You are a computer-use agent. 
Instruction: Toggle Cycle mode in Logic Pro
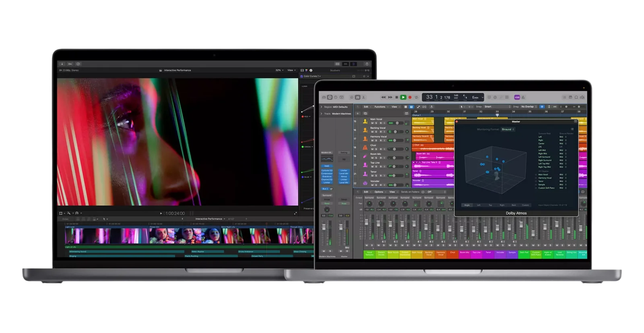tap(416, 97)
